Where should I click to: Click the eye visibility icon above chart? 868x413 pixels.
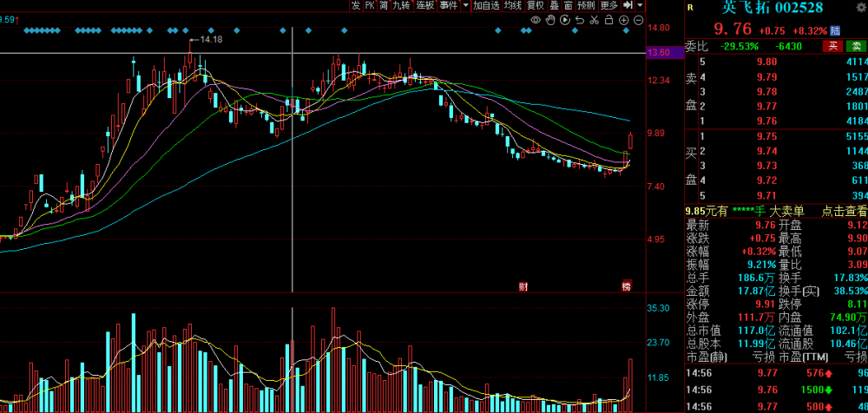pyautogui.click(x=536, y=19)
